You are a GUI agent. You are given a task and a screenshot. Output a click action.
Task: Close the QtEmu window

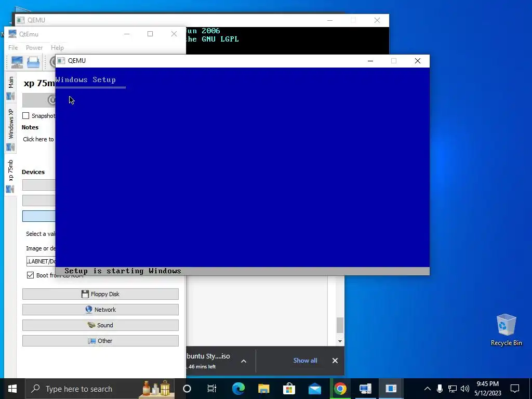[174, 34]
